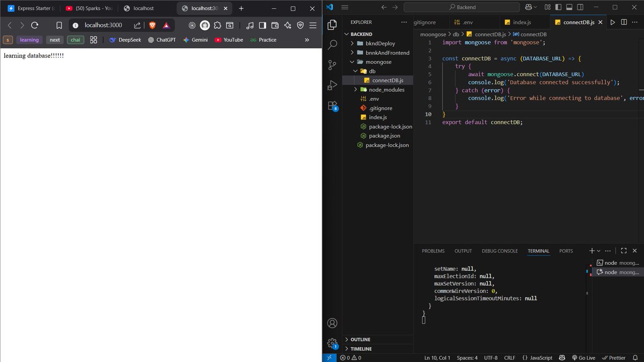The image size is (644, 362).
Task: Change the JavaScript language mode
Action: point(541,358)
